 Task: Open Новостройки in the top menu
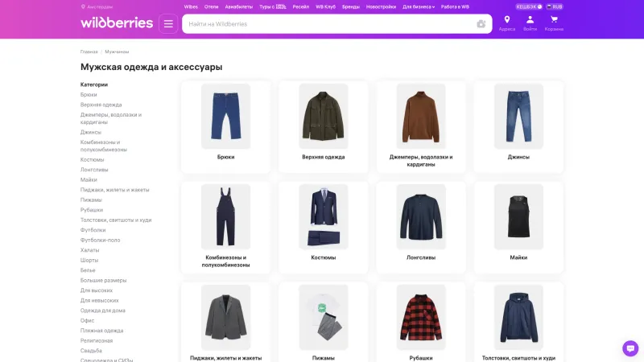tap(381, 6)
